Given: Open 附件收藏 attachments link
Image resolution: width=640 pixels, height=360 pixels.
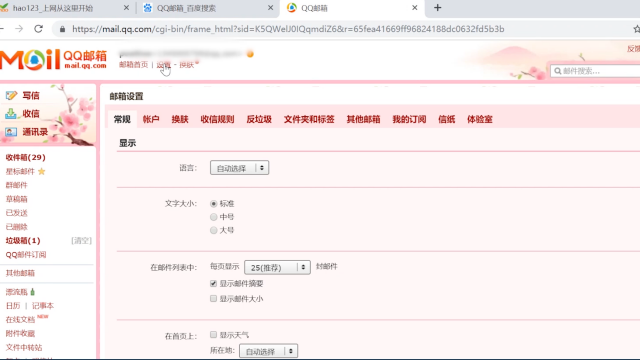Looking at the screenshot, I should pyautogui.click(x=20, y=333).
